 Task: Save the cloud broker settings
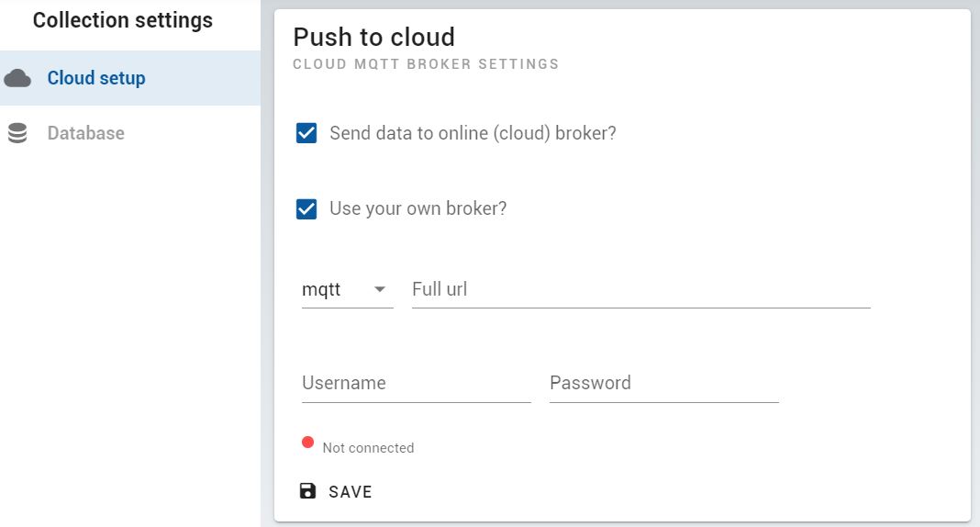(x=336, y=492)
